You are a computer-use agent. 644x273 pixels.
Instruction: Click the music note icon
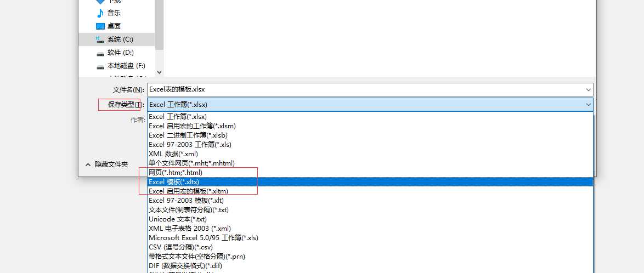[100, 13]
